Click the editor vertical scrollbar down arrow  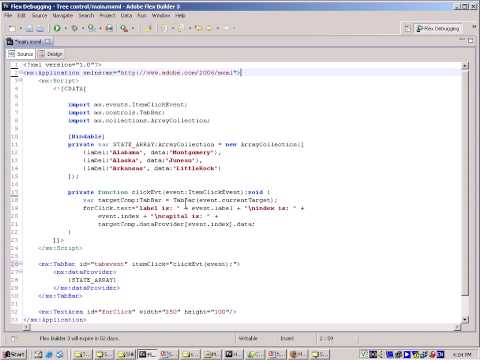465,320
